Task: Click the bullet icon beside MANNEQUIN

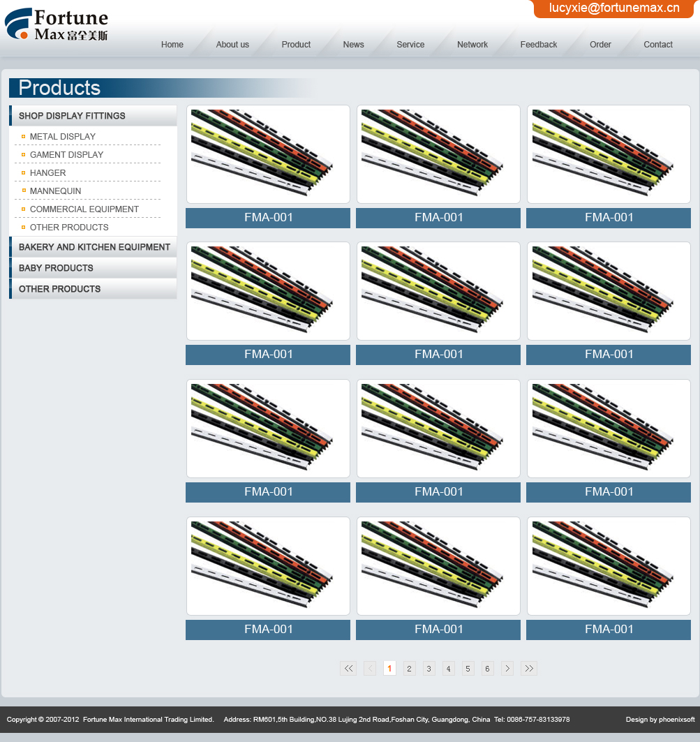Action: point(23,191)
